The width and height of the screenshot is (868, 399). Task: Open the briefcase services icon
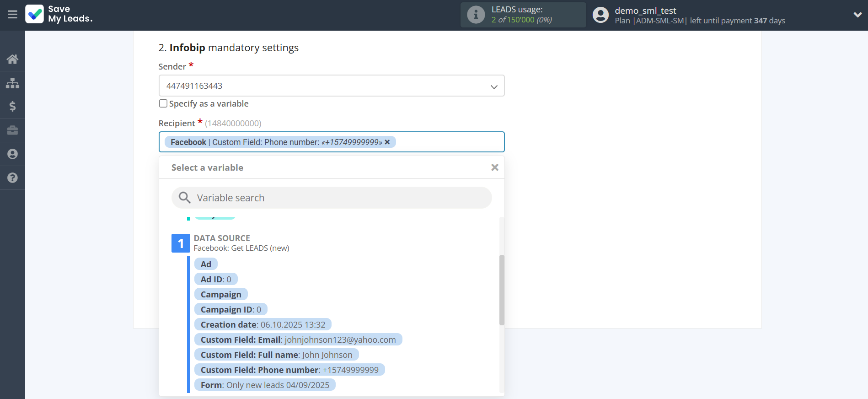point(12,130)
